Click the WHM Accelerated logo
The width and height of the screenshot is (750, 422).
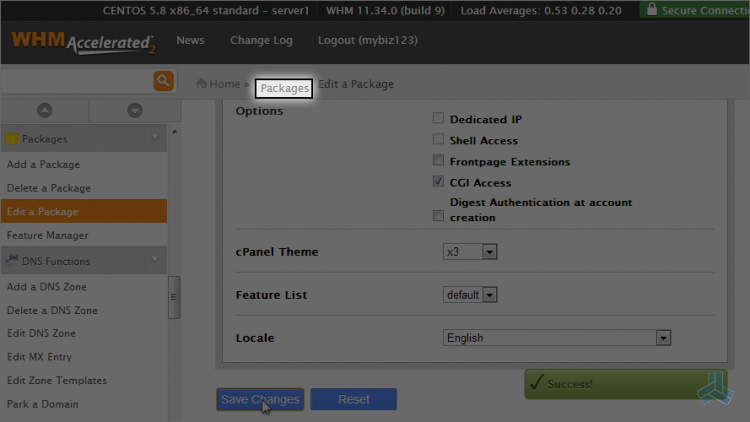pos(83,43)
